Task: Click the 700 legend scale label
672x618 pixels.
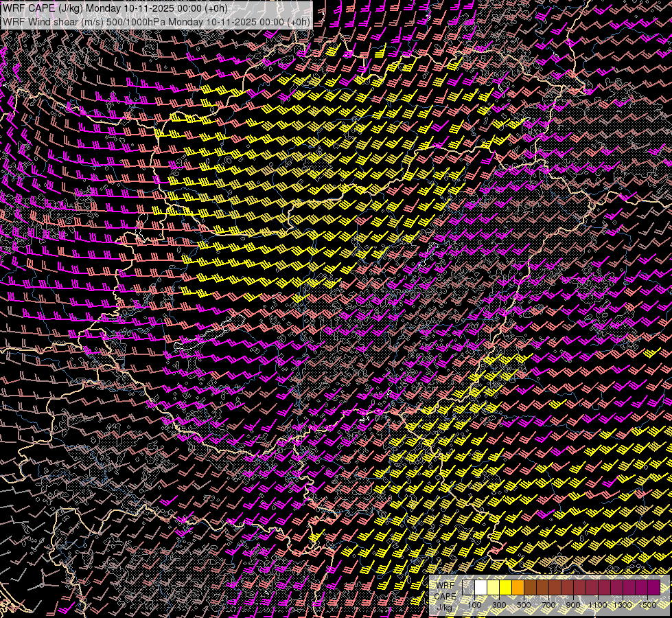Action: click(548, 604)
